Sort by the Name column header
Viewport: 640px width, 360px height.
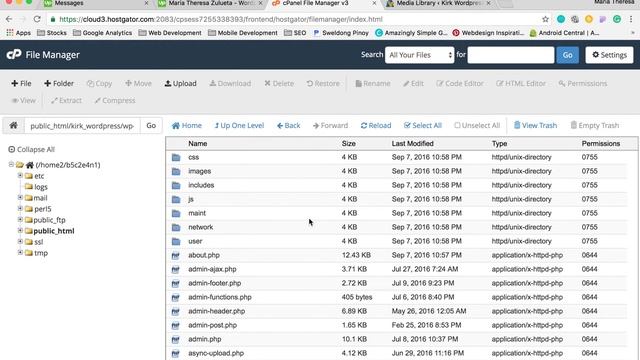click(x=198, y=143)
